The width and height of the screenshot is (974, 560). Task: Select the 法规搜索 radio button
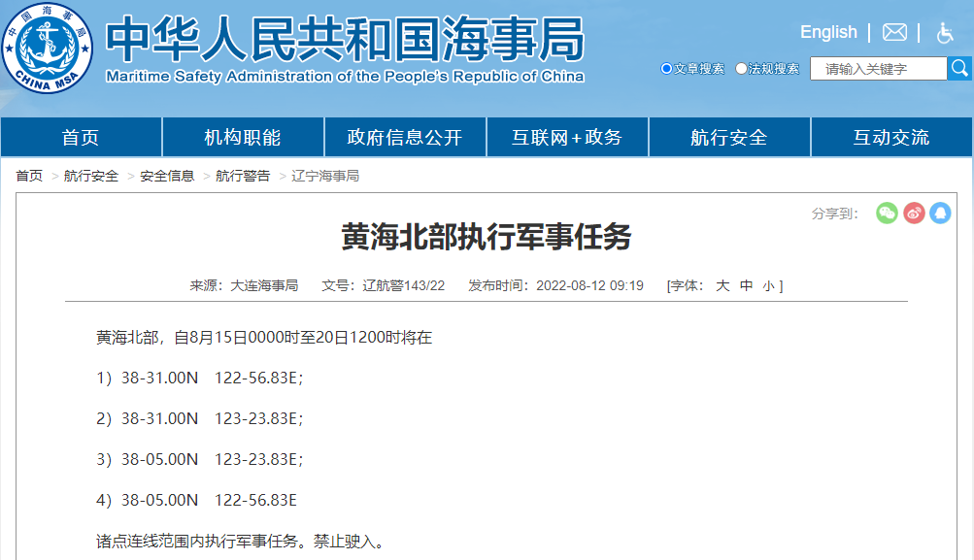coord(741,69)
